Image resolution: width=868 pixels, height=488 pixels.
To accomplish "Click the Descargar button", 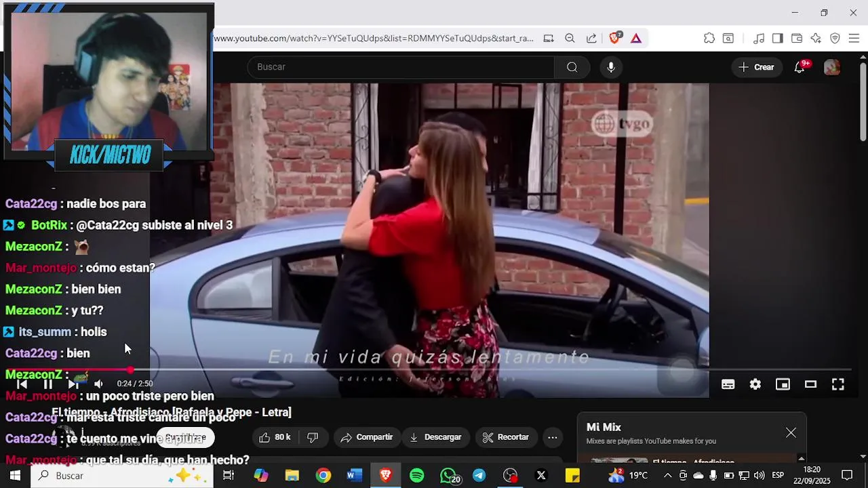I will (x=435, y=437).
